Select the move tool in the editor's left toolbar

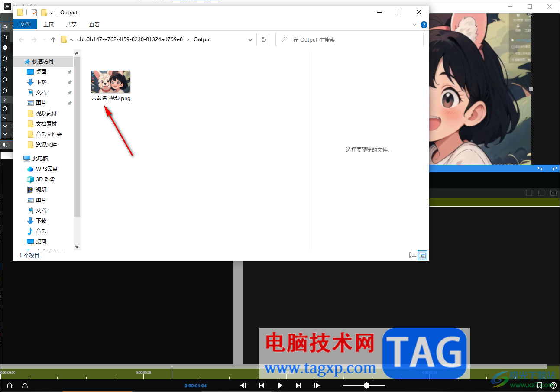tap(5, 27)
